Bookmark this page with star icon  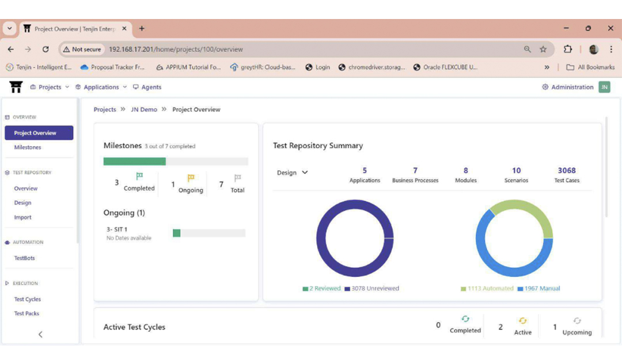(543, 49)
